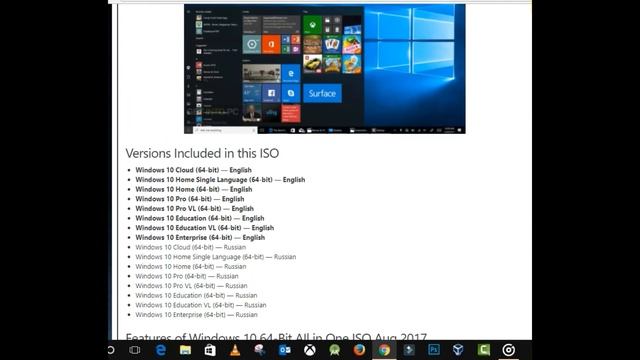Select "Windows 10 Pro VL (64-bit) — Russian"
The width and height of the screenshot is (640, 360).
(191, 286)
